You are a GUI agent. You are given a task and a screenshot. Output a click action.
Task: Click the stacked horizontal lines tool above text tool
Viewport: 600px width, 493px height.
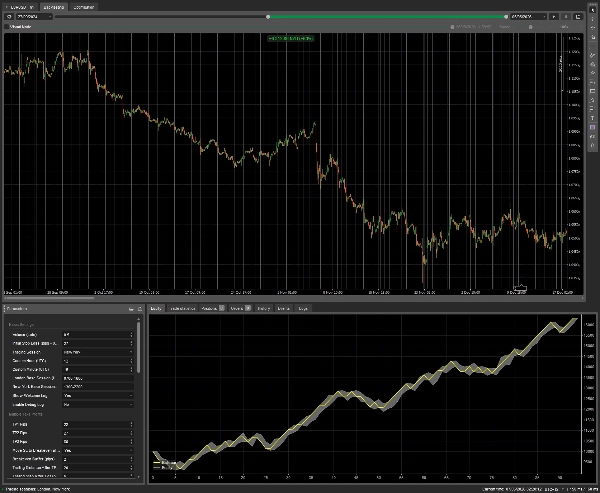(593, 109)
